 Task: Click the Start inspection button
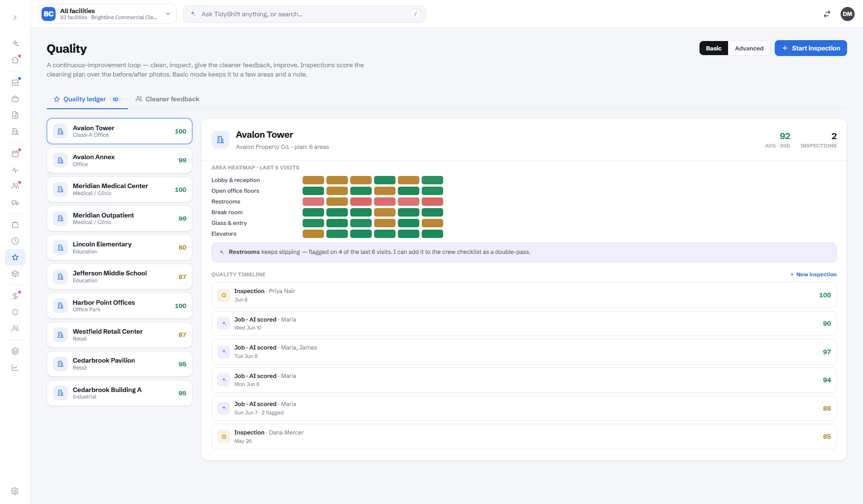point(811,48)
